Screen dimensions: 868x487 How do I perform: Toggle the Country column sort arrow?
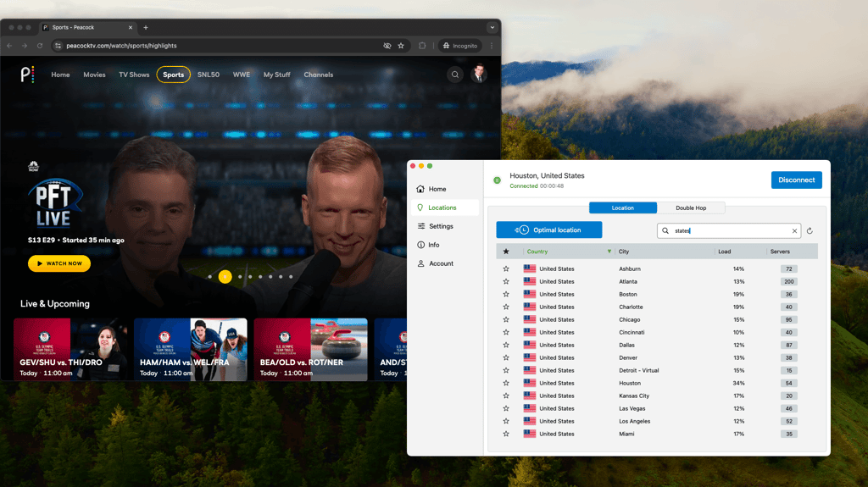click(x=609, y=252)
